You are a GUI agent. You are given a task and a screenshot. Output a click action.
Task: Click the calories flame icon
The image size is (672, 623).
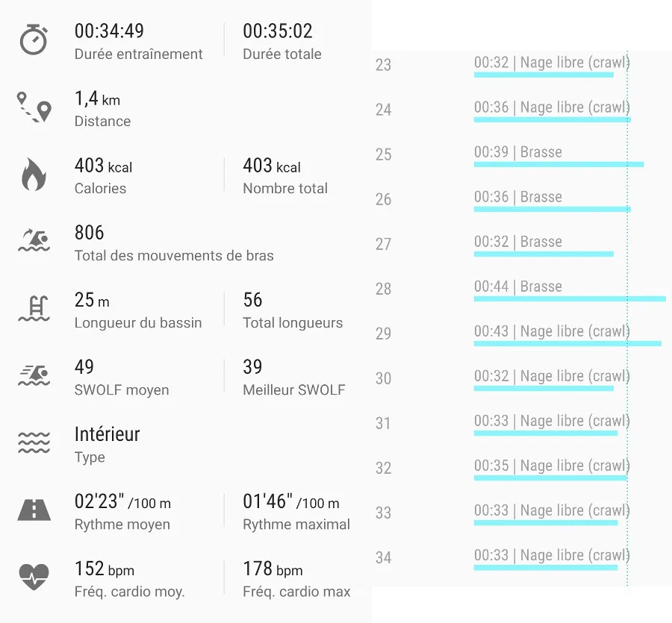34,175
